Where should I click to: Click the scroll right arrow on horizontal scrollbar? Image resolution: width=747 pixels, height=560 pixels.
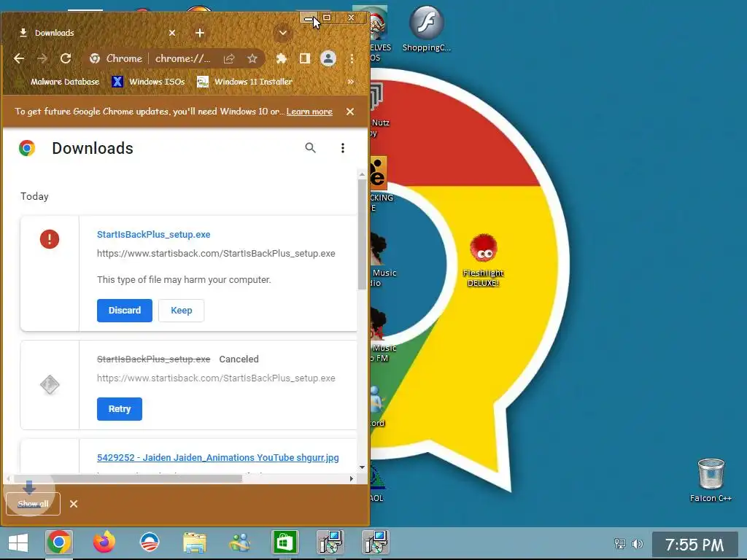[x=352, y=478]
